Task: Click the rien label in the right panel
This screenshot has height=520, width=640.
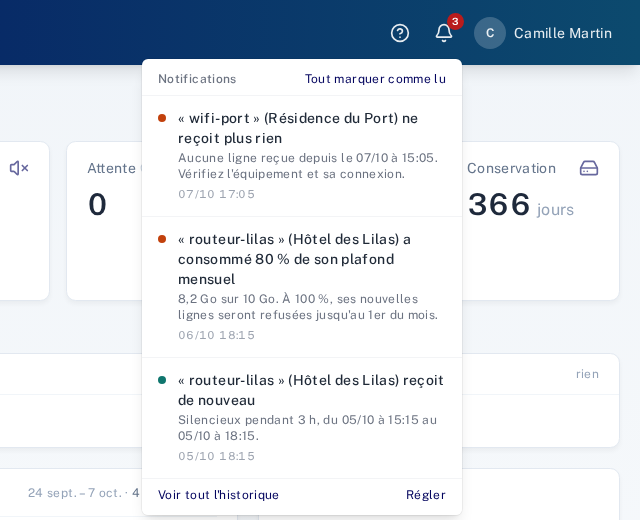Action: click(x=587, y=374)
